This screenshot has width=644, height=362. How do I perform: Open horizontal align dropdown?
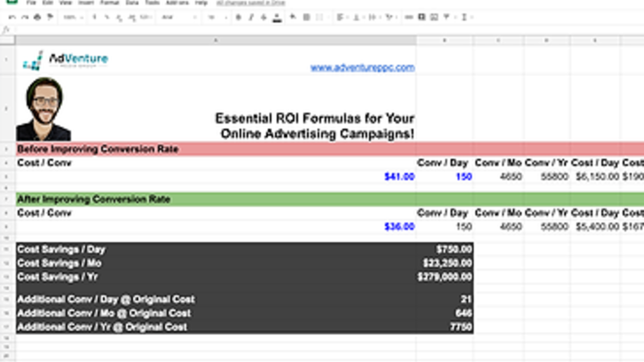point(342,17)
